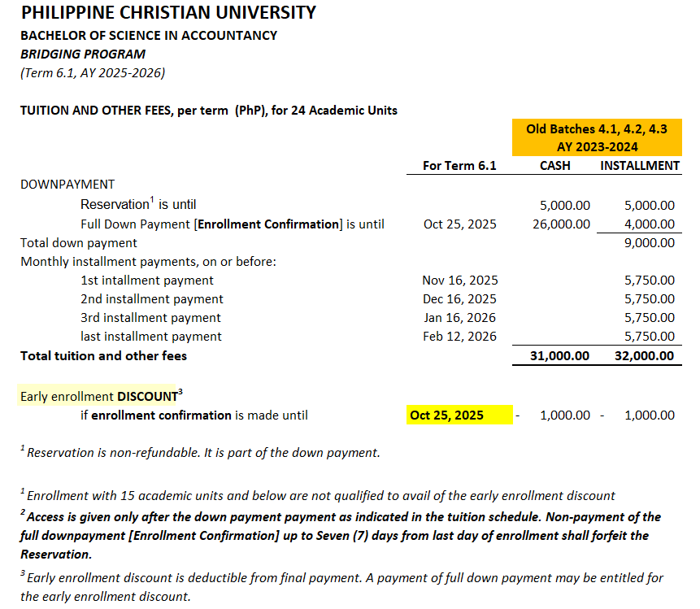Image resolution: width=700 pixels, height=609 pixels.
Task: Select the 32,000.00 installment total
Action: click(644, 356)
